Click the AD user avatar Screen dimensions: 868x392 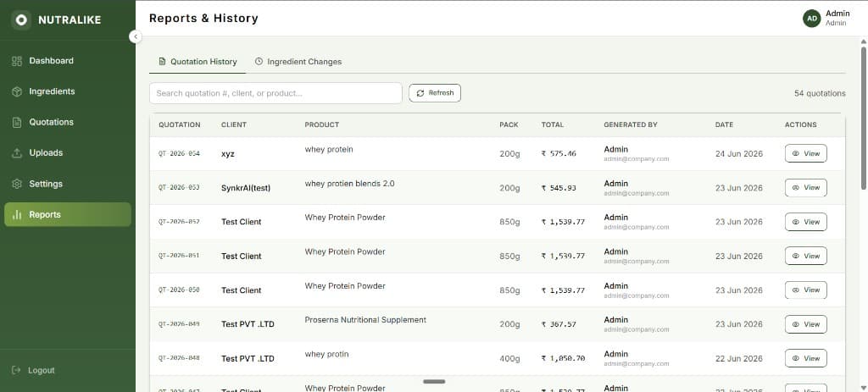pos(811,19)
